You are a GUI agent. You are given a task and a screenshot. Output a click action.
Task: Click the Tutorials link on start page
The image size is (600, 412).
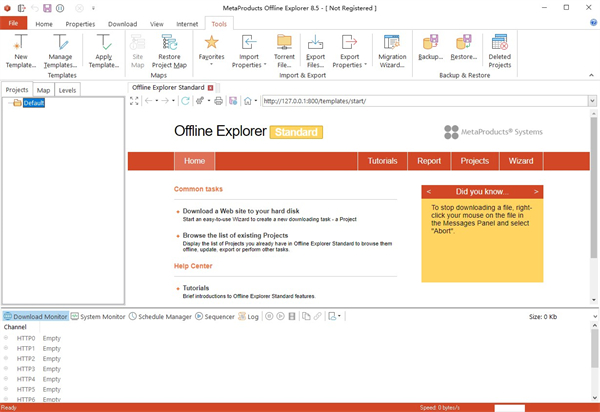coord(195,288)
